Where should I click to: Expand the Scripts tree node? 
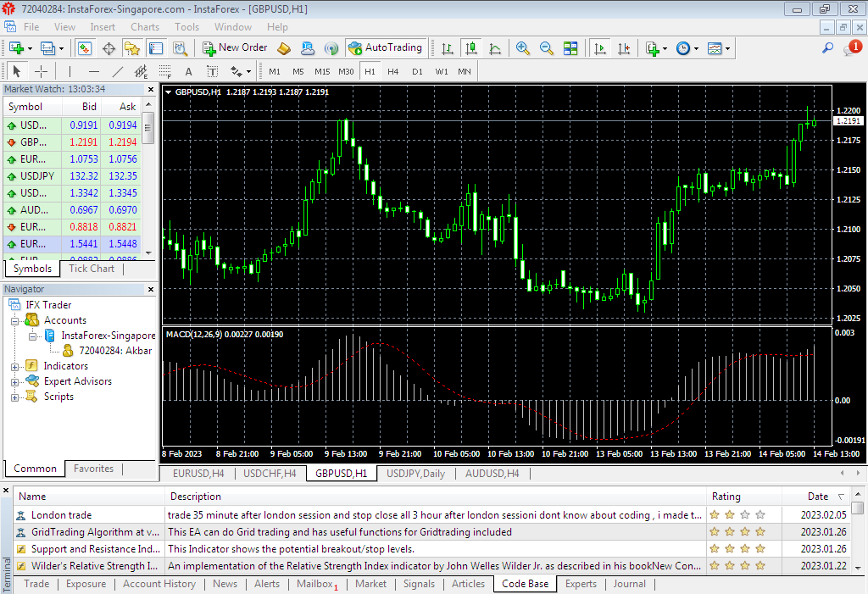point(15,397)
